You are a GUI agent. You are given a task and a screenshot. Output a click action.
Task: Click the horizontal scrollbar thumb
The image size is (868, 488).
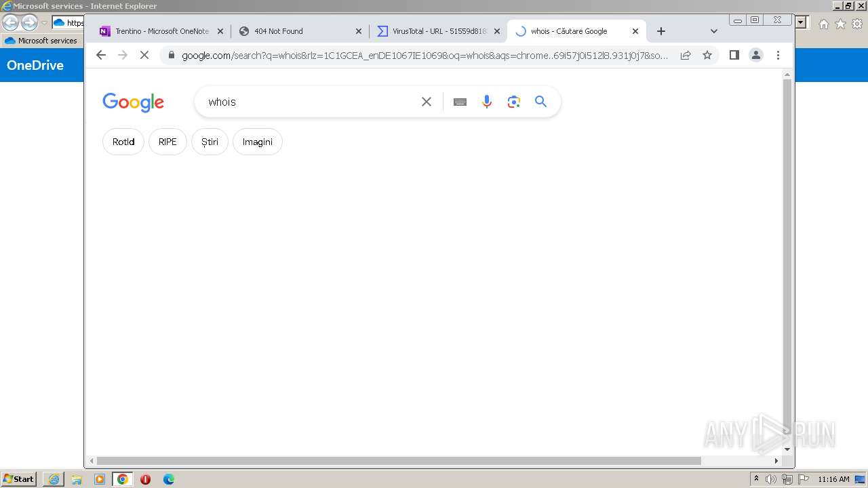399,461
